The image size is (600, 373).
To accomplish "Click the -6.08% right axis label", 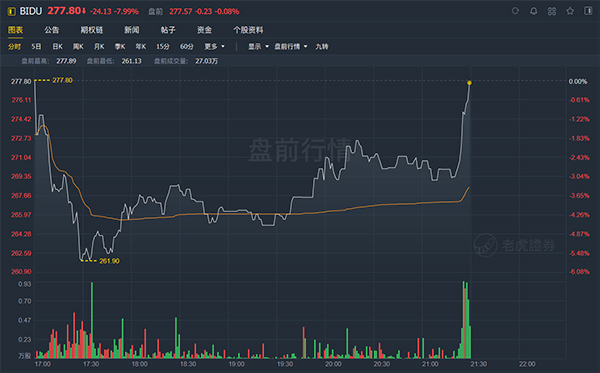I will click(580, 272).
